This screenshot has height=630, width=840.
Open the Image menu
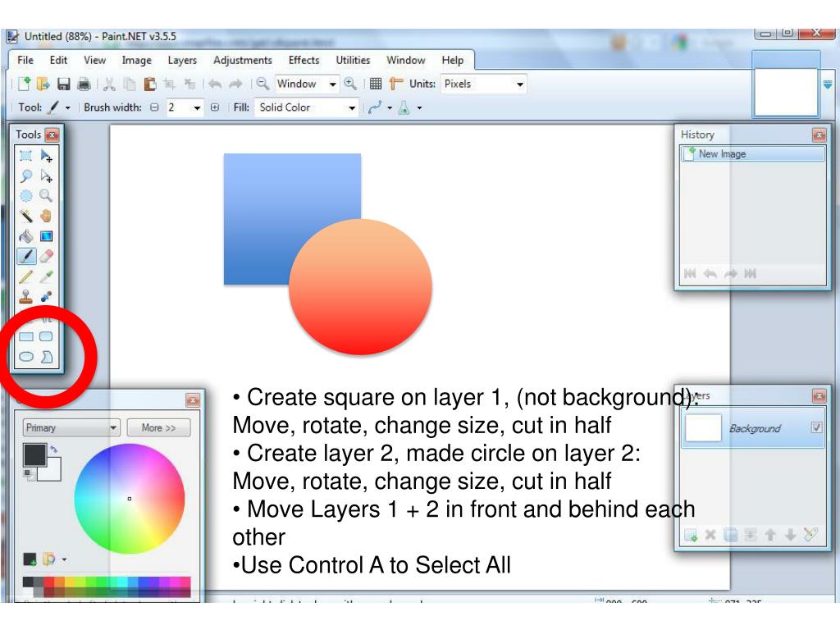pyautogui.click(x=137, y=60)
